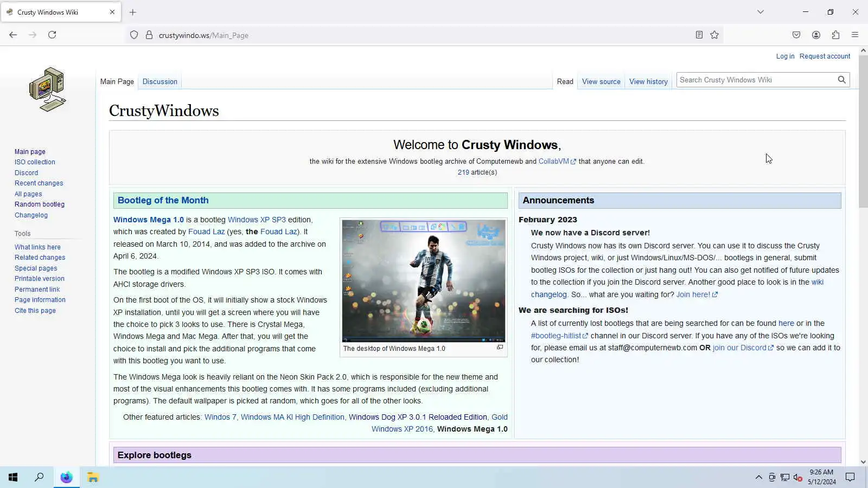Open the Page information link
The width and height of the screenshot is (868, 488).
coord(40,300)
